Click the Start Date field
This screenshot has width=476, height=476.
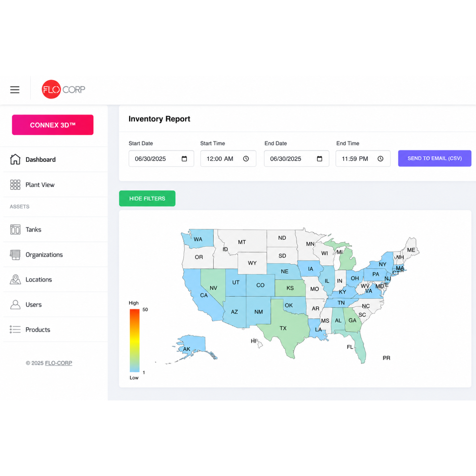pos(161,159)
